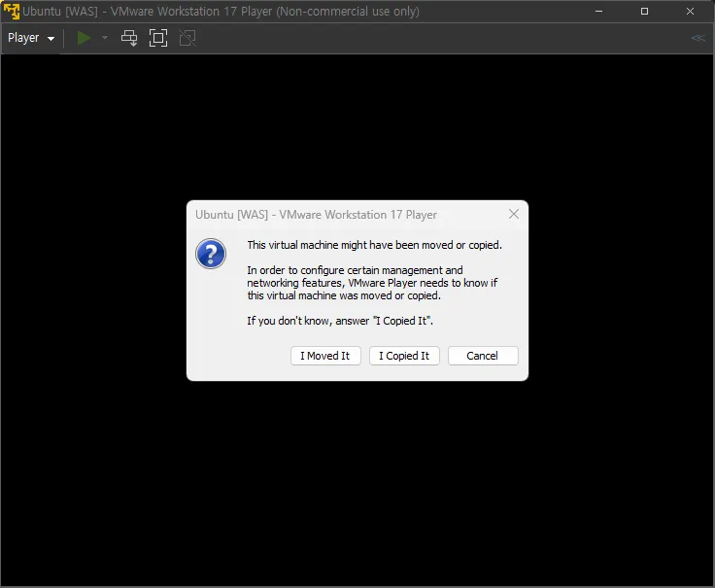This screenshot has width=715, height=588.
Task: Click dialog title "Ubuntu [WAS] - VMware Workstation 17 Player"
Action: (x=316, y=215)
